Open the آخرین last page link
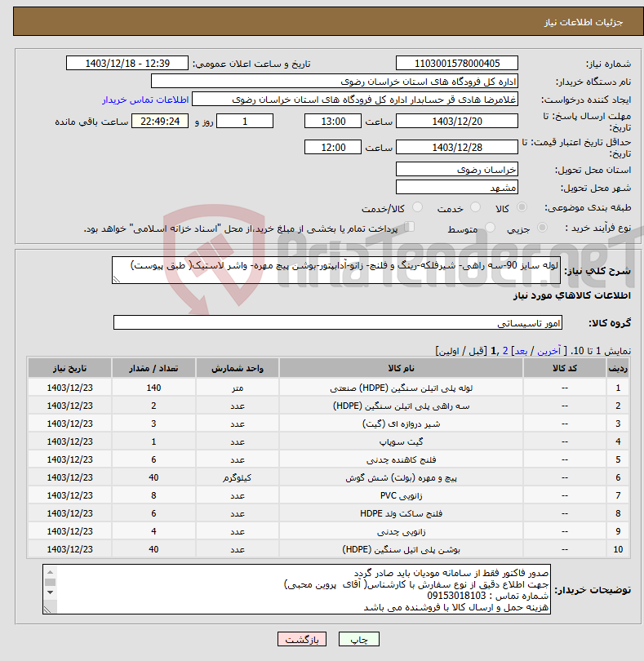 (x=549, y=351)
